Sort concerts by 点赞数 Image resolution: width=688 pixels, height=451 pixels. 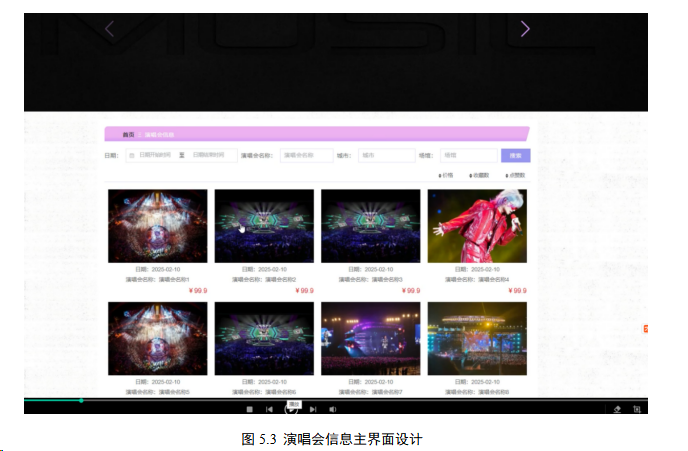click(515, 175)
